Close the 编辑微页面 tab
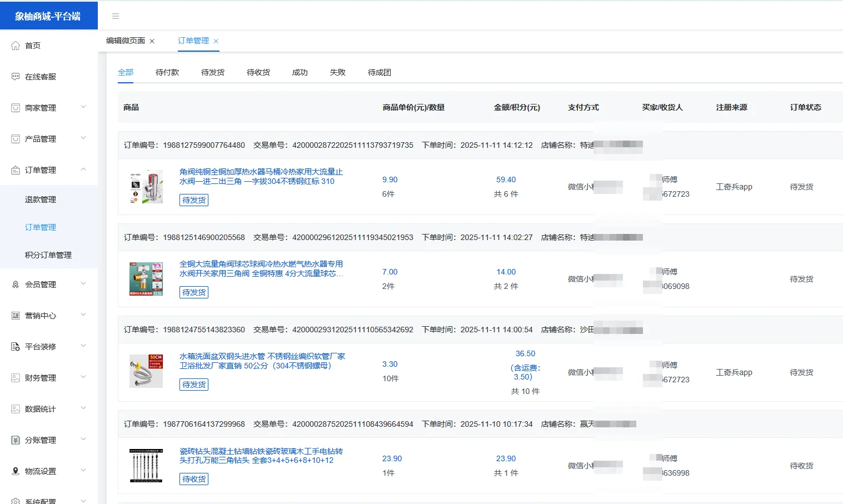 (152, 40)
